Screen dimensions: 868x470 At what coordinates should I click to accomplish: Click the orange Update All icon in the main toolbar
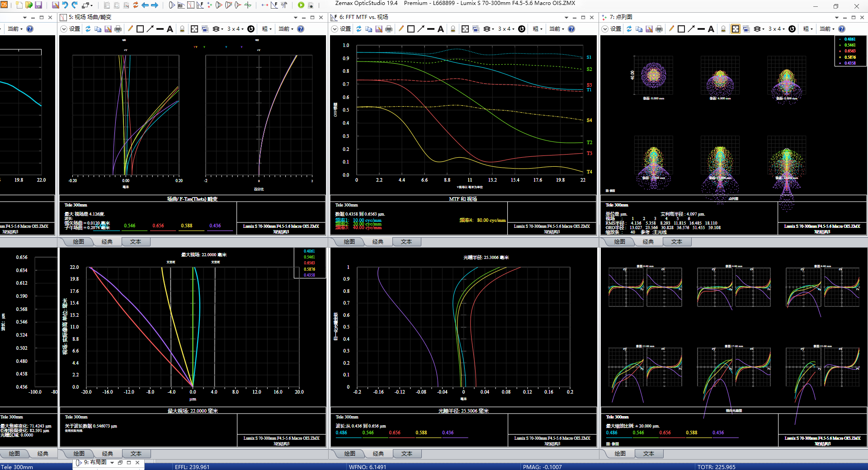click(x=135, y=5)
